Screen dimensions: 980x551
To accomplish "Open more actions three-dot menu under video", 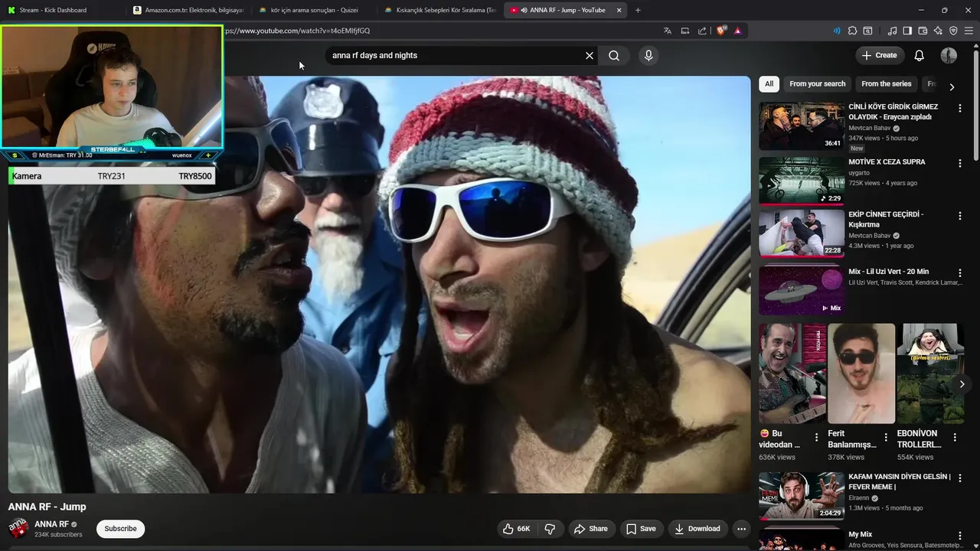I will point(741,529).
